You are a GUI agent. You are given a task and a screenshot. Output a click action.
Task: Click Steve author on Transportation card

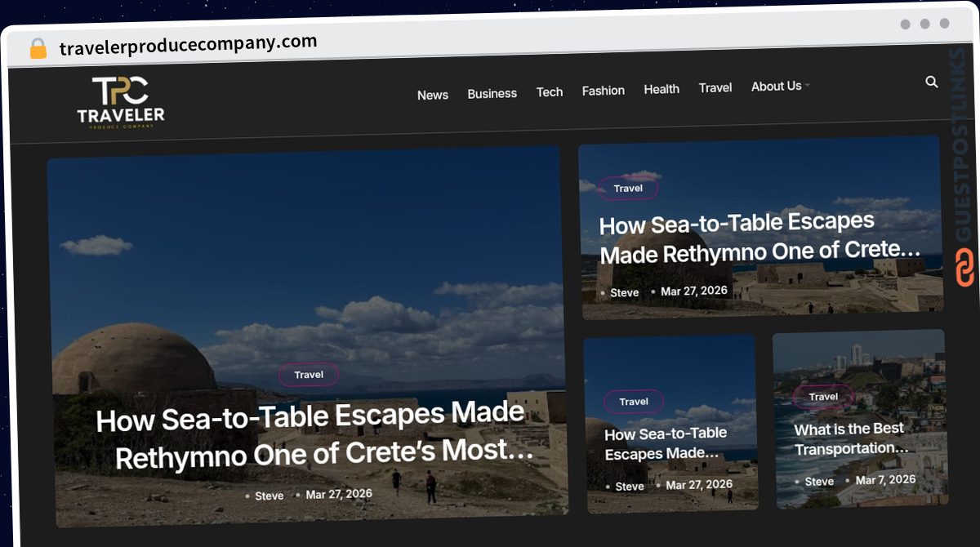point(819,482)
